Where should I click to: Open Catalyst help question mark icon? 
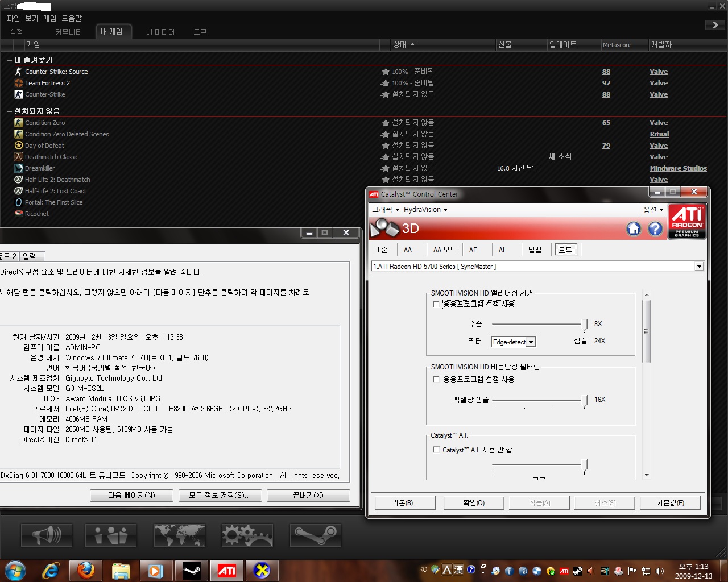(655, 228)
